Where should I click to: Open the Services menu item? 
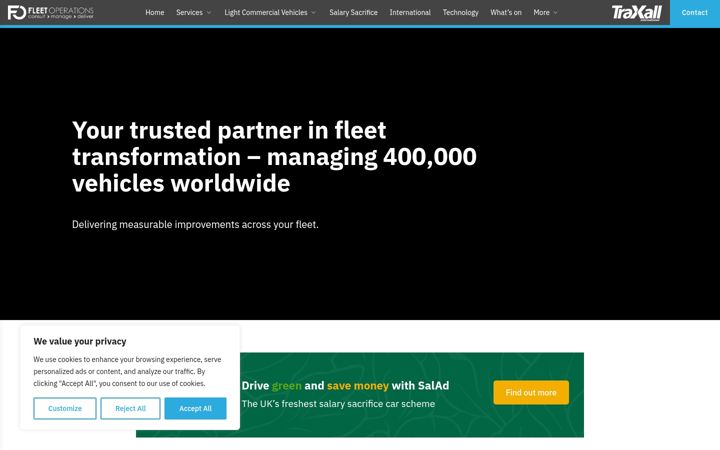(189, 12)
